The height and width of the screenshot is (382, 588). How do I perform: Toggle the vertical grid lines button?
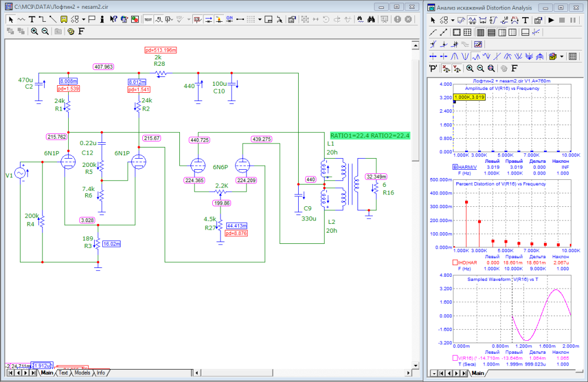[480, 32]
